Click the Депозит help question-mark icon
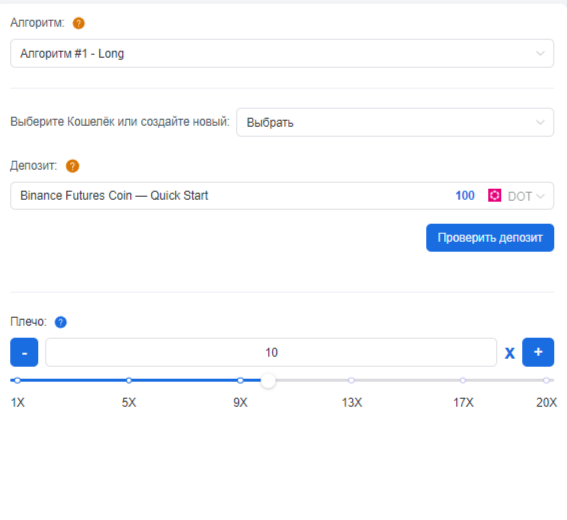This screenshot has width=567, height=520. (x=72, y=166)
